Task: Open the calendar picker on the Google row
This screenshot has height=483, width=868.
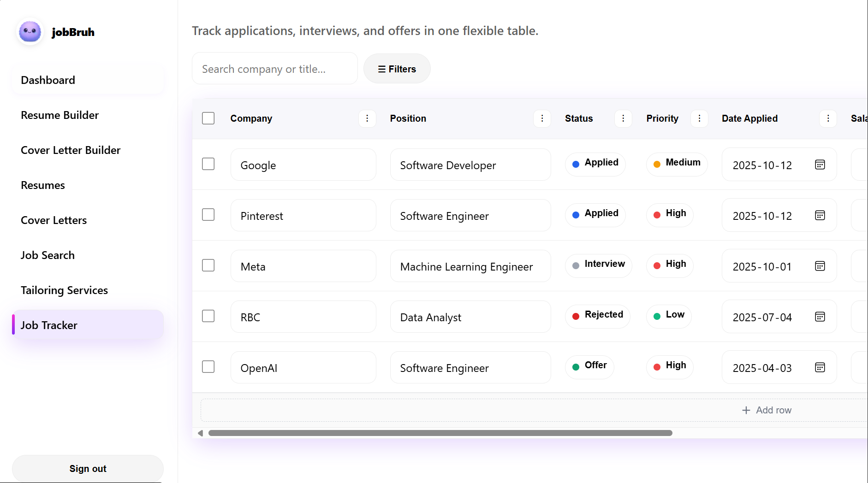Action: tap(820, 165)
